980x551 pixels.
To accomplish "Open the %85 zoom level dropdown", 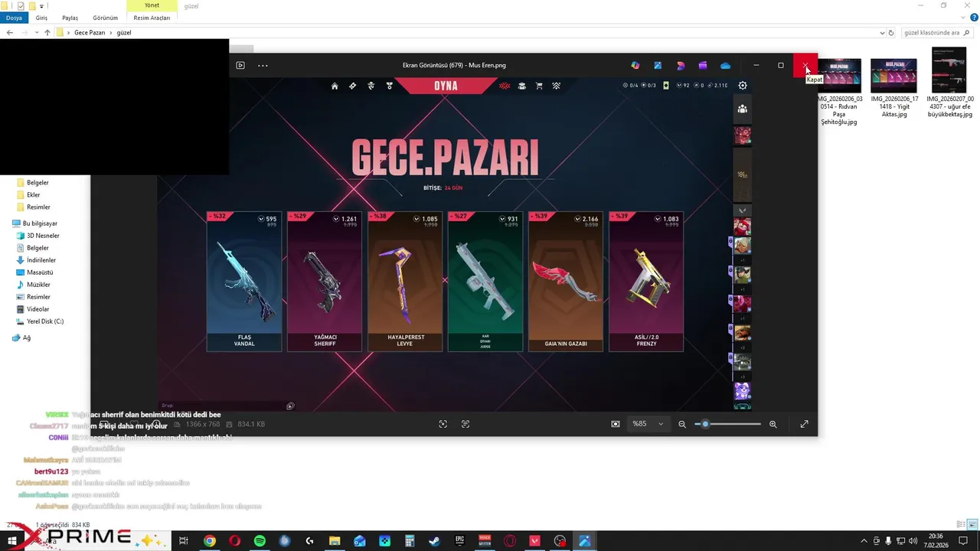I will [648, 424].
